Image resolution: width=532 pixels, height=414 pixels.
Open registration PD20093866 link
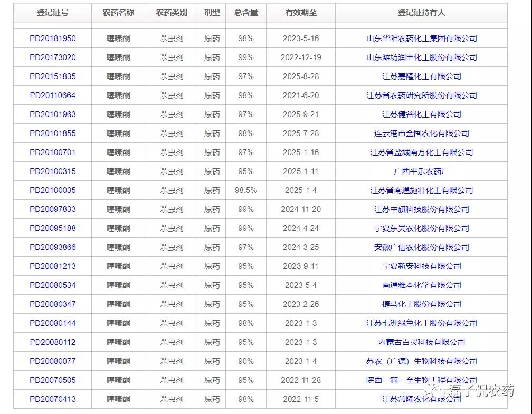(53, 247)
